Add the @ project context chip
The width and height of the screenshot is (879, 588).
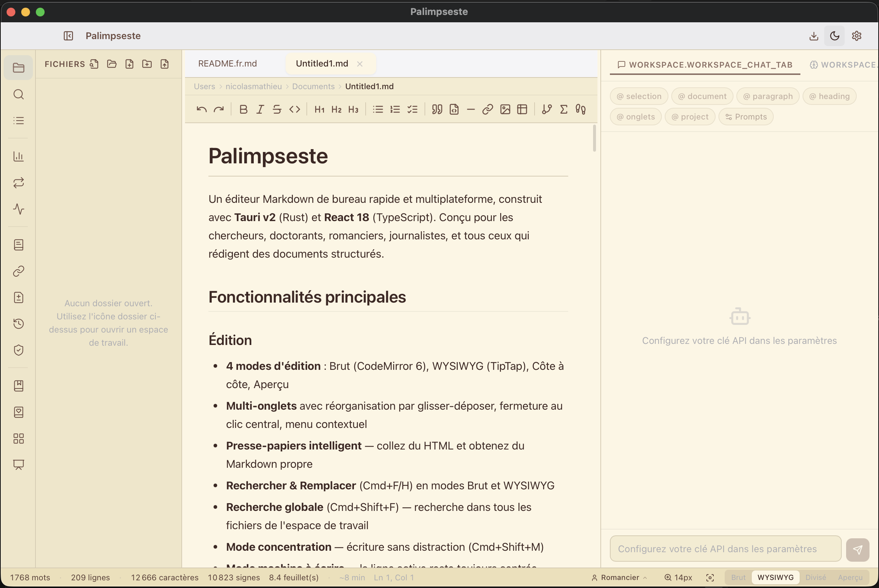point(690,117)
